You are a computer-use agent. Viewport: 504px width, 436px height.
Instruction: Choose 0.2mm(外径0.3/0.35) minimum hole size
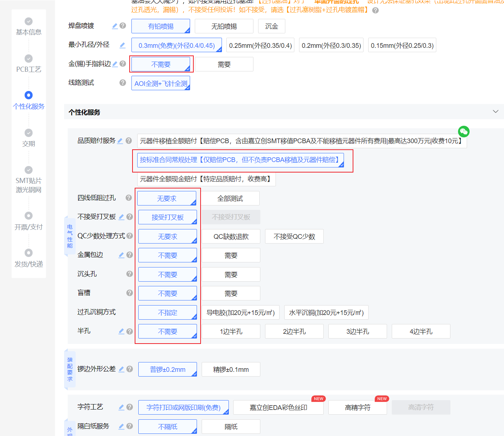click(x=331, y=46)
